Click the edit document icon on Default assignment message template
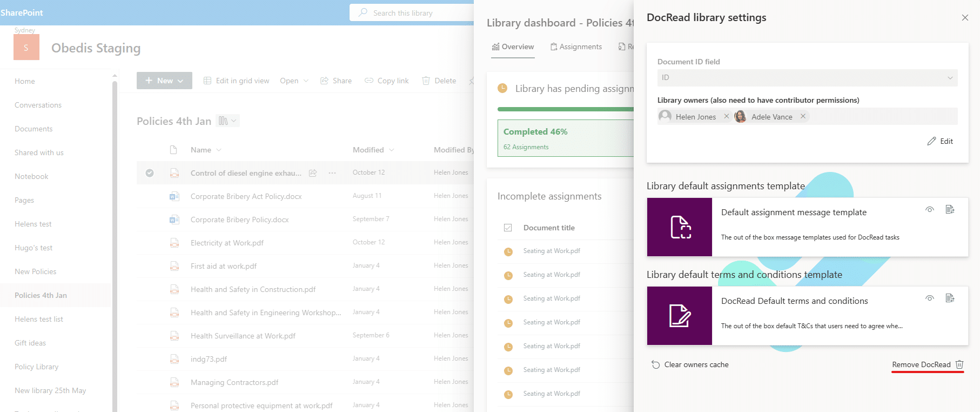 [x=950, y=209]
